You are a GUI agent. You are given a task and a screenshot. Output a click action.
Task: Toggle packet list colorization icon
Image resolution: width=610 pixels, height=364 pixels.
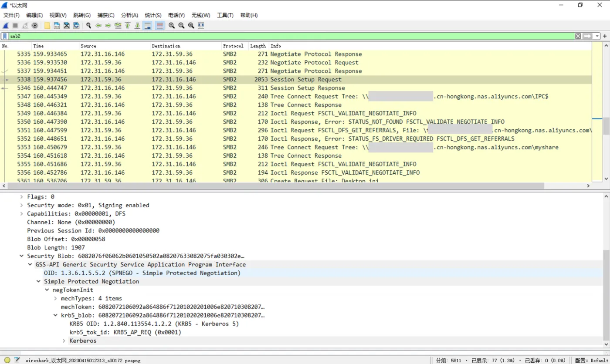pyautogui.click(x=160, y=26)
